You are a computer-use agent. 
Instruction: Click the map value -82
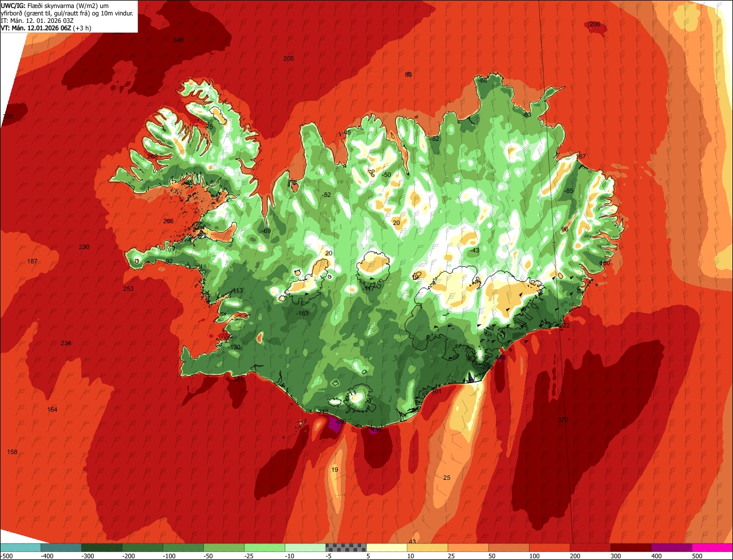[x=435, y=139]
